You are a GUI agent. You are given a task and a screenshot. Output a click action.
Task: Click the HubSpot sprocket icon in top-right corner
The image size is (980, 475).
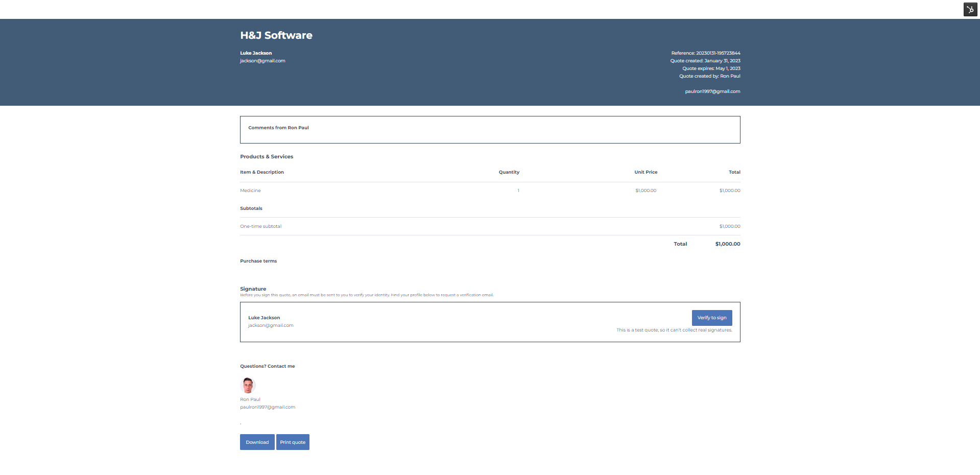(970, 9)
